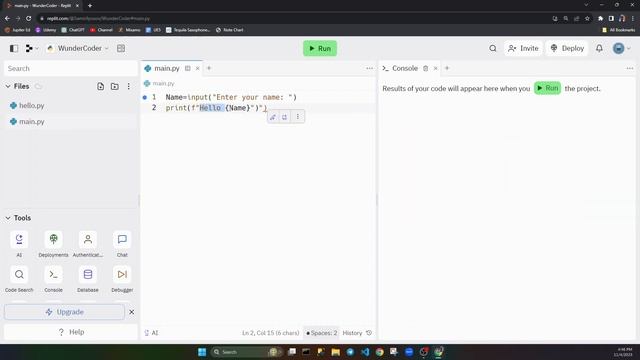Click the split pane icon on main.py tab
Viewport: 640px width, 360px height.
coord(188,68)
